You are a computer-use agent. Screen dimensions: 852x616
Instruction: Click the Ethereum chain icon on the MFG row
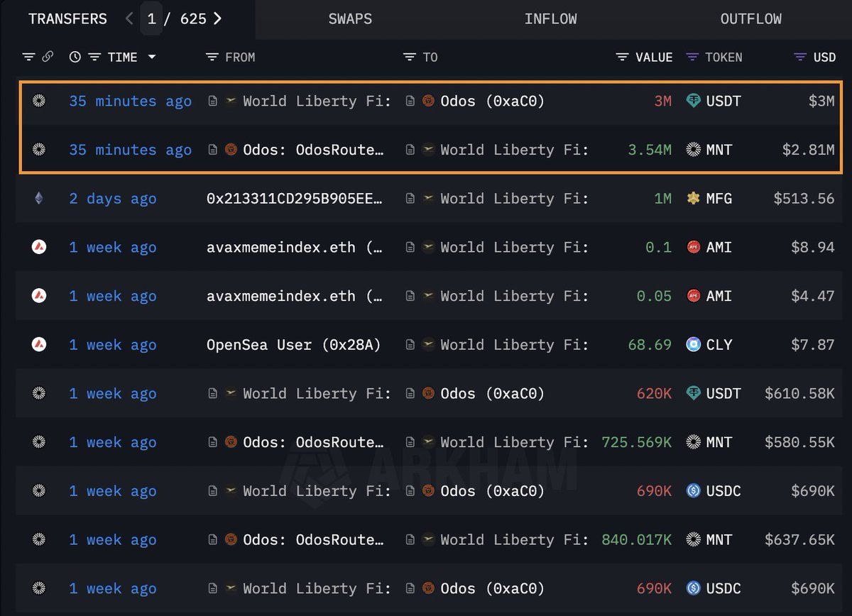coord(38,199)
